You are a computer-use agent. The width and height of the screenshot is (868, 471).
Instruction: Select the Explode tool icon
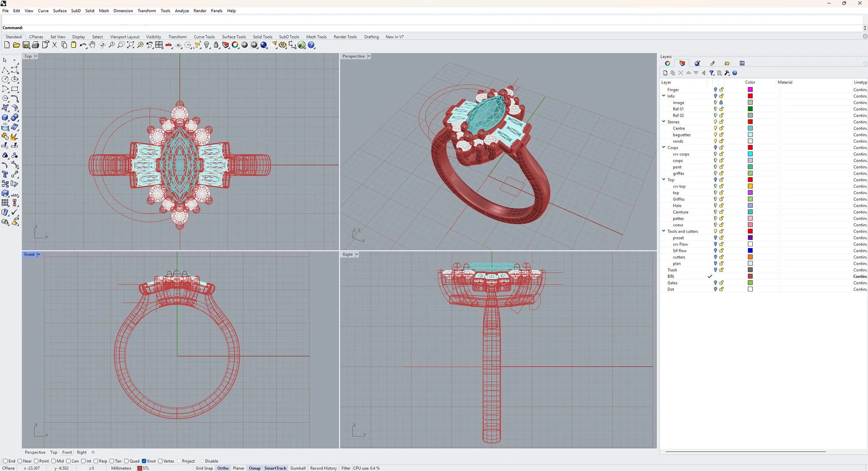14,137
